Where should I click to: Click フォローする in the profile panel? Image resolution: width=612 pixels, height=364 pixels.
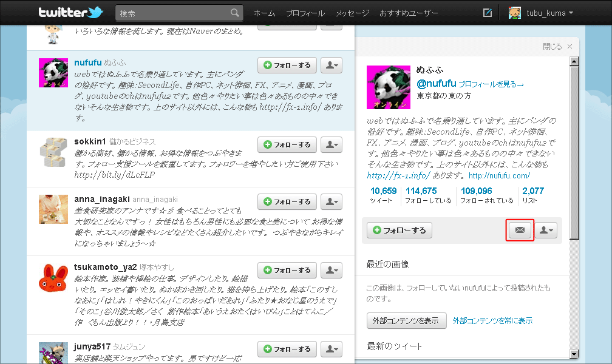[399, 230]
